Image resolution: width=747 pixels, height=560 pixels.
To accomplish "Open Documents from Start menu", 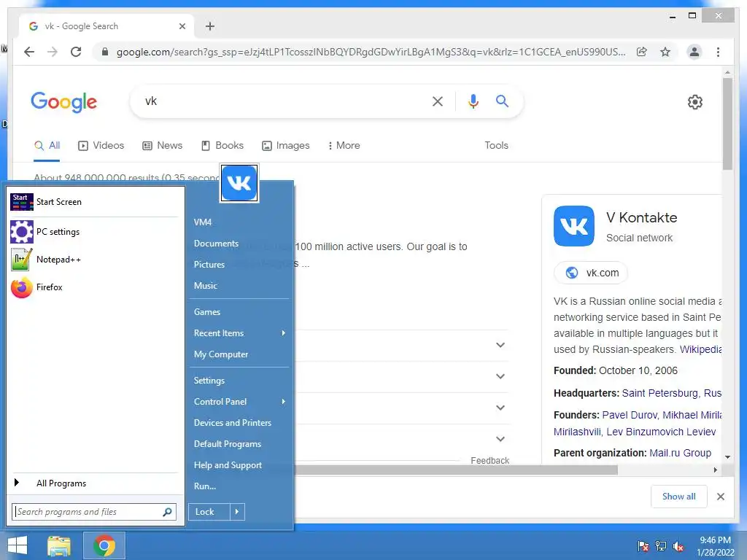I will pos(239,244).
